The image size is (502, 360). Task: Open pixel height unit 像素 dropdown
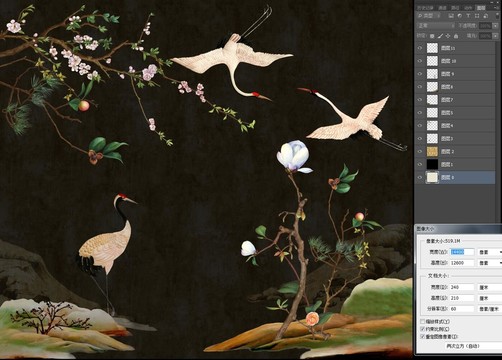[490, 263]
